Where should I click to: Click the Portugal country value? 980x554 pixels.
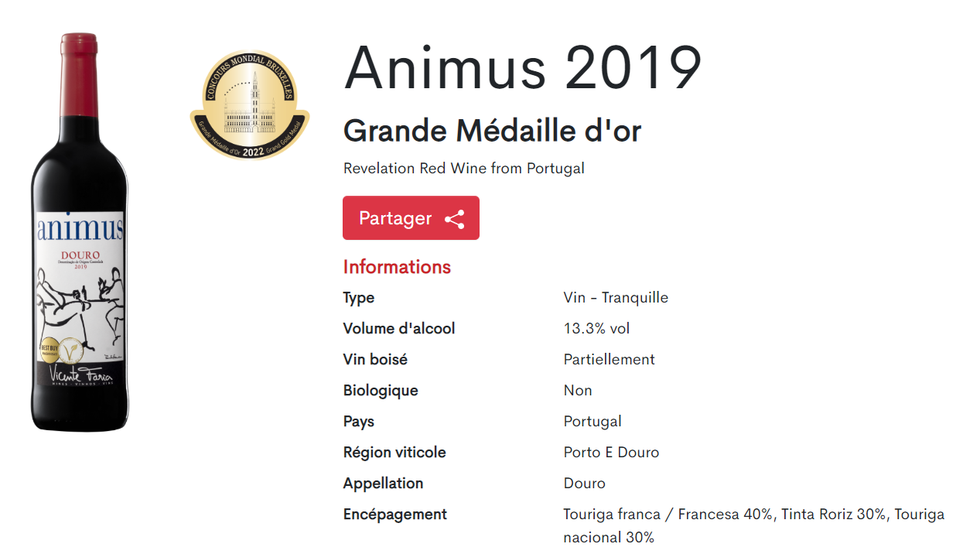coord(592,422)
